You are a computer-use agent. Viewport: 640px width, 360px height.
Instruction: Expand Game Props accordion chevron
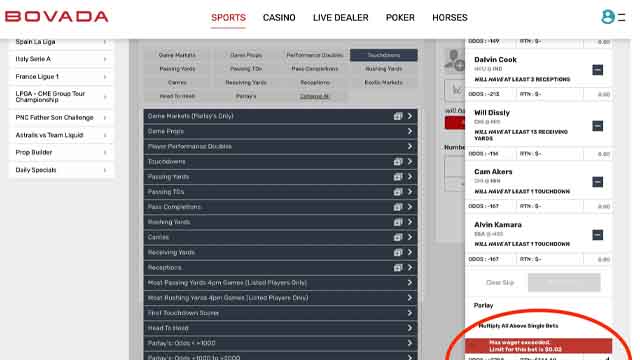[410, 131]
